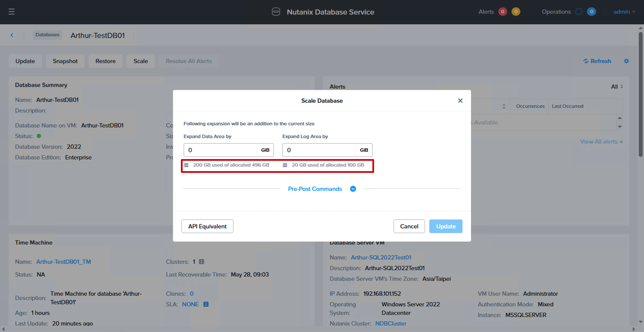Image resolution: width=644 pixels, height=332 pixels.
Task: Click the API Equivalent button
Action: pos(207,227)
